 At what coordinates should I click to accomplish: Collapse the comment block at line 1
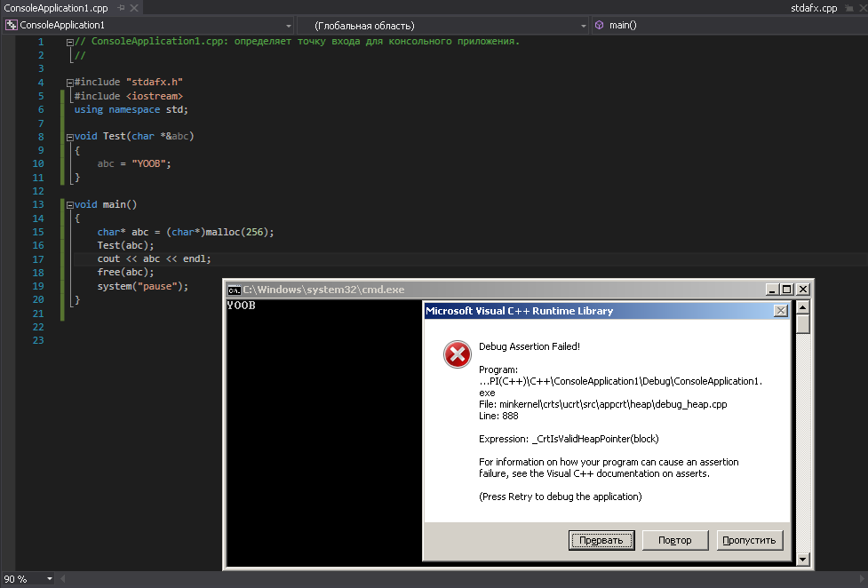click(x=70, y=42)
